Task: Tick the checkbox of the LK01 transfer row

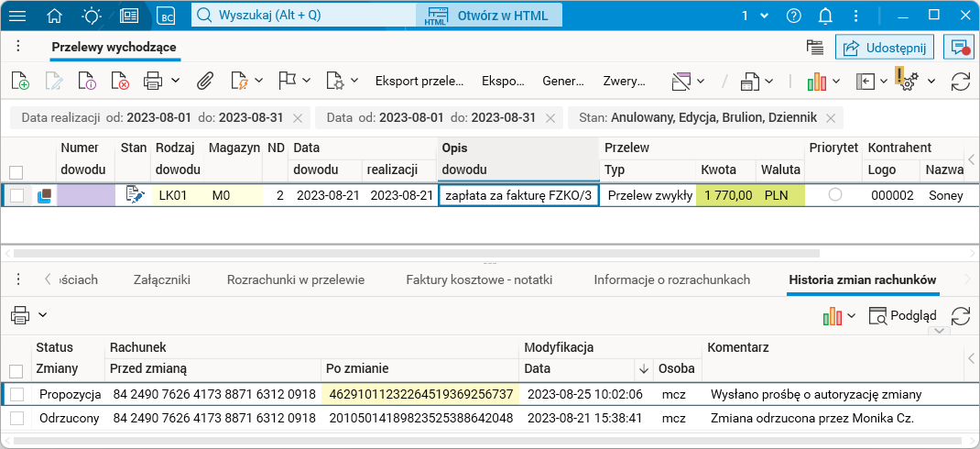Action: (x=16, y=196)
